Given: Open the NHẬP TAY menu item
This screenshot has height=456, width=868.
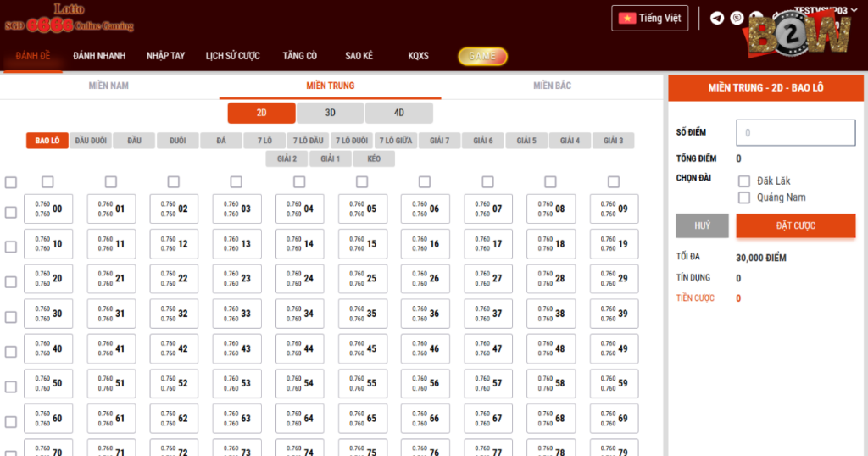Looking at the screenshot, I should (x=165, y=56).
